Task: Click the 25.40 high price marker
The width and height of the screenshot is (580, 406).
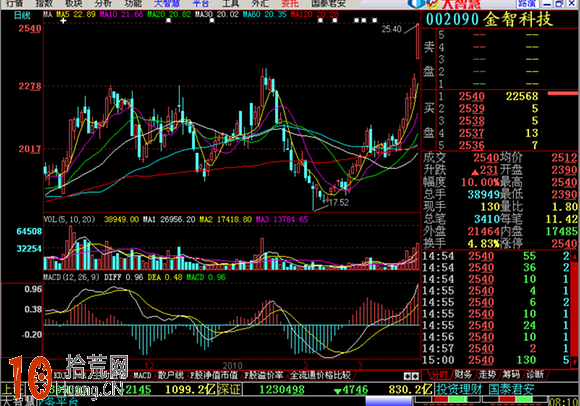Action: pos(391,29)
